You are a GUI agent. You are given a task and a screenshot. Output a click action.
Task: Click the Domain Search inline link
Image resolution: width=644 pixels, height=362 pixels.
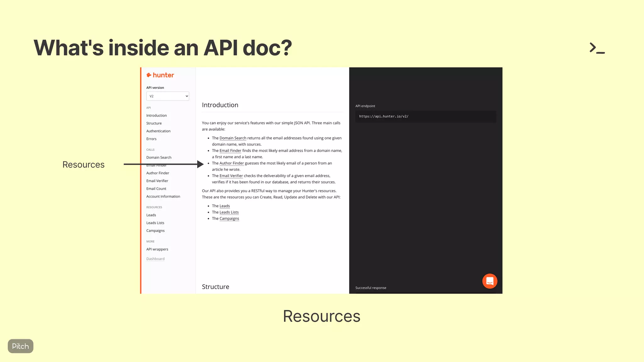pos(233,138)
